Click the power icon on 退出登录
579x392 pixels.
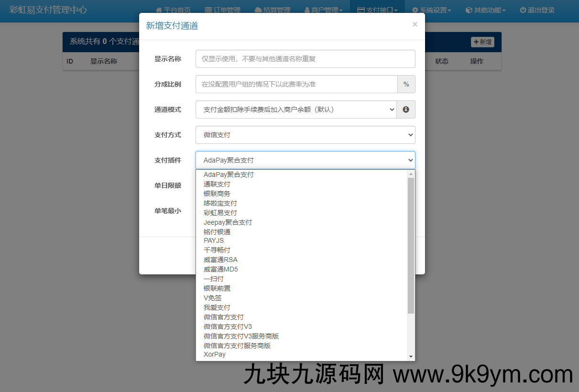522,9
